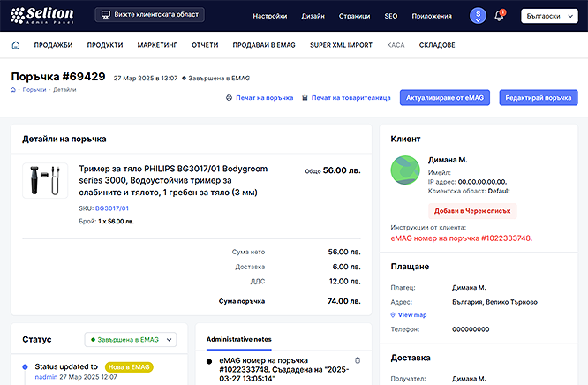Click customer Димана М. avatar

[405, 170]
